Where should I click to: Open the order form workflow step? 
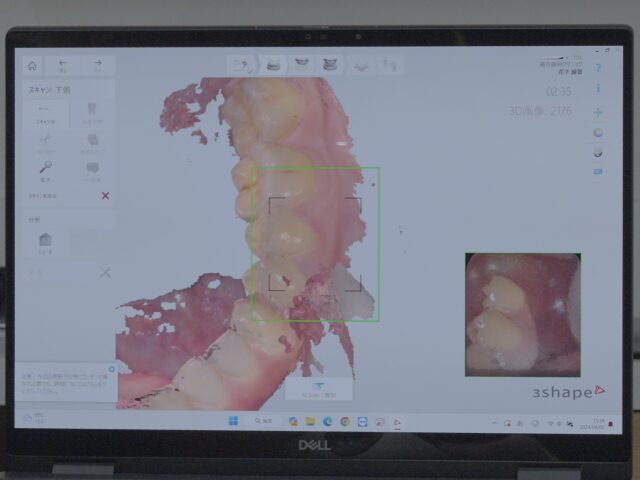242,64
